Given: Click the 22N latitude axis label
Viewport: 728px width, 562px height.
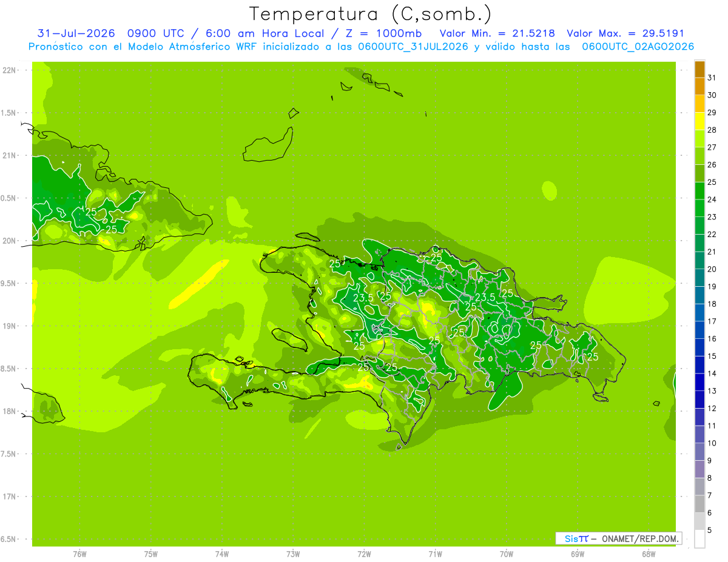Looking at the screenshot, I should [x=8, y=70].
